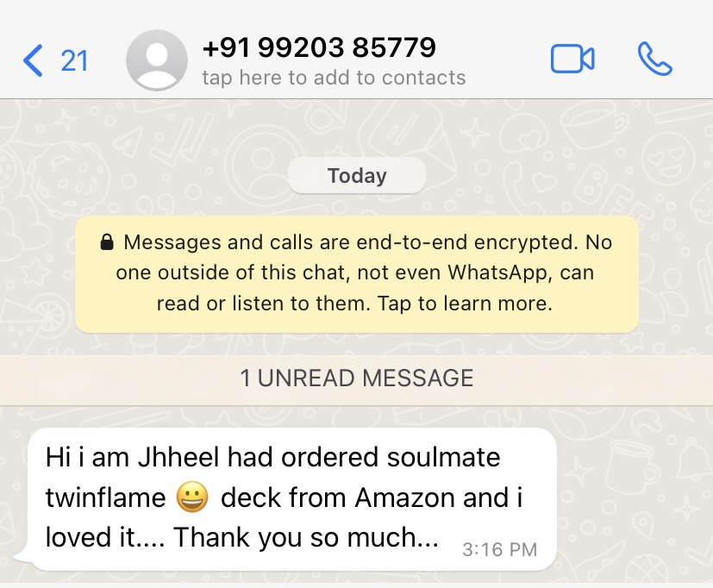713x588 pixels.
Task: Open contact info for +91 99203 85779
Action: tap(318, 47)
